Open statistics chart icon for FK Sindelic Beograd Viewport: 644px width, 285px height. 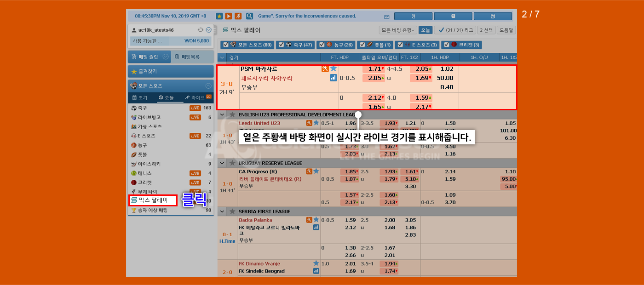[x=316, y=271]
